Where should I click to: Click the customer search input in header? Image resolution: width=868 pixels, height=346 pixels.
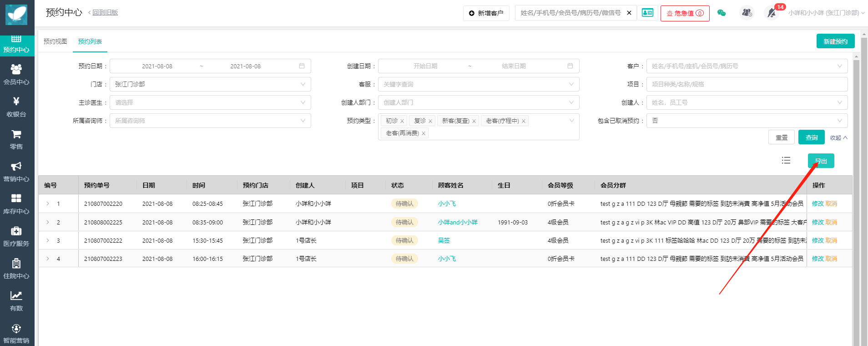point(570,13)
